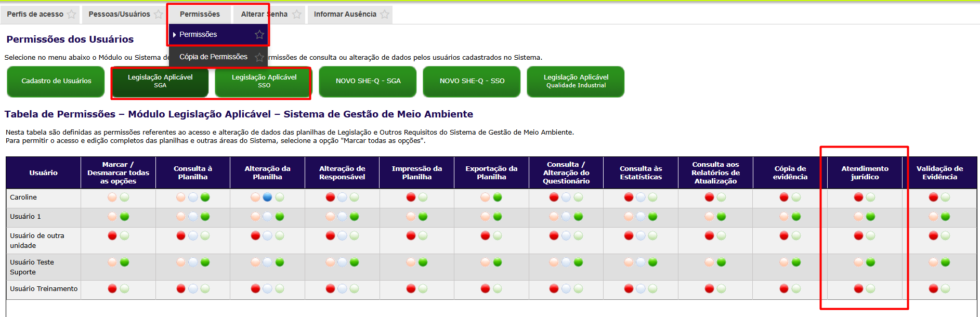Open the Perfis de acesso tab
980x317 pixels.
coord(35,15)
